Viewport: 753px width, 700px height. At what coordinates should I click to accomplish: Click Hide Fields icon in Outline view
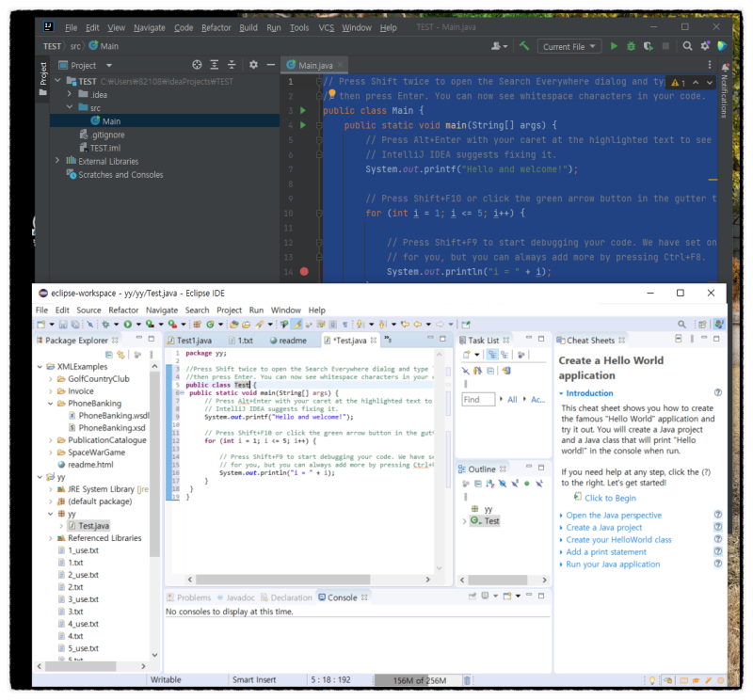tap(503, 484)
